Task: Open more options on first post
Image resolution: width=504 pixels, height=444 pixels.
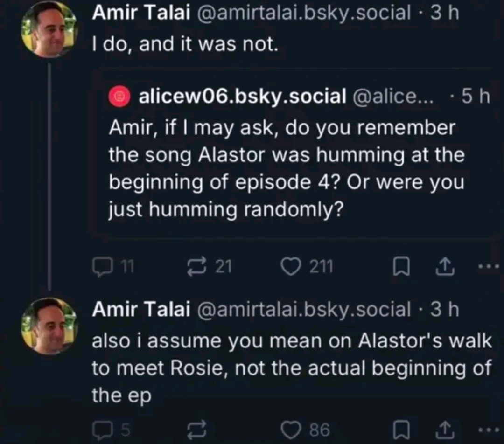Action: pyautogui.click(x=488, y=267)
